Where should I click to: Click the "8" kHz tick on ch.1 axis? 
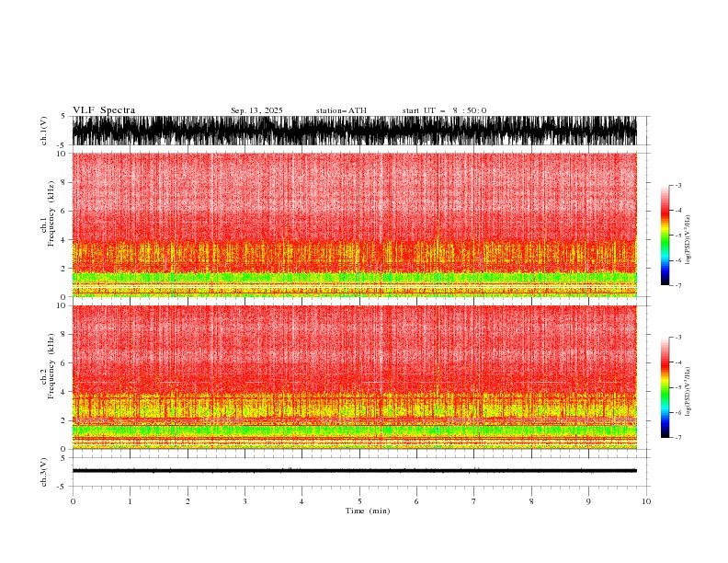[x=63, y=182]
